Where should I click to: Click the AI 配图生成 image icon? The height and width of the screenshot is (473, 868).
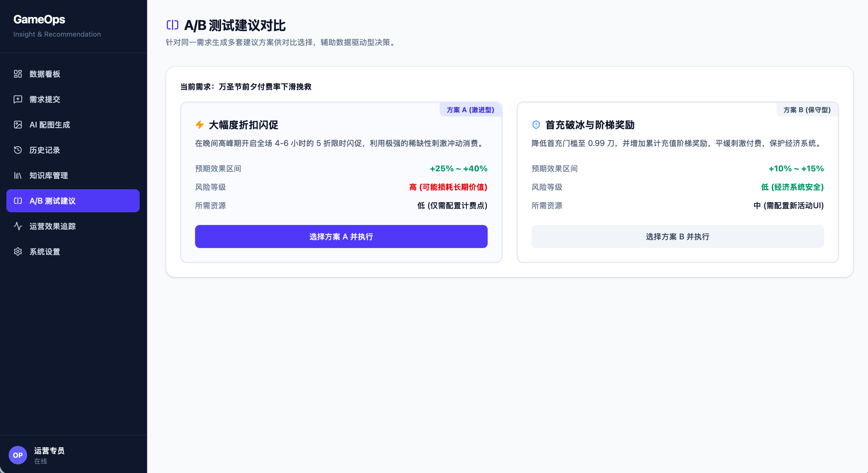click(18, 125)
